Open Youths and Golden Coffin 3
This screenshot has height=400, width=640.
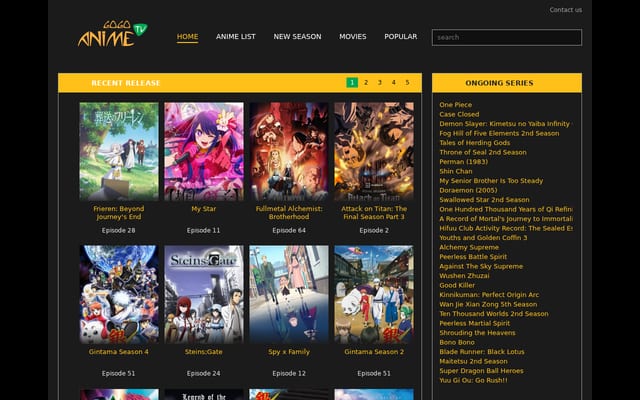click(x=483, y=238)
